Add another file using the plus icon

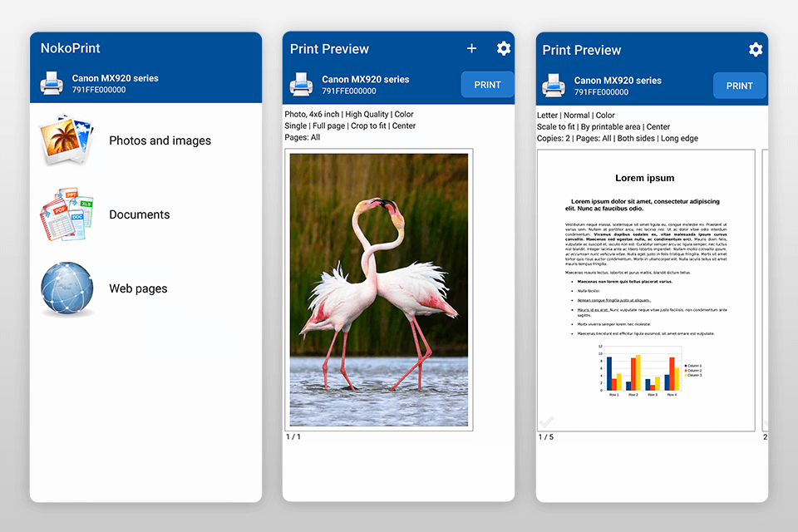click(471, 48)
